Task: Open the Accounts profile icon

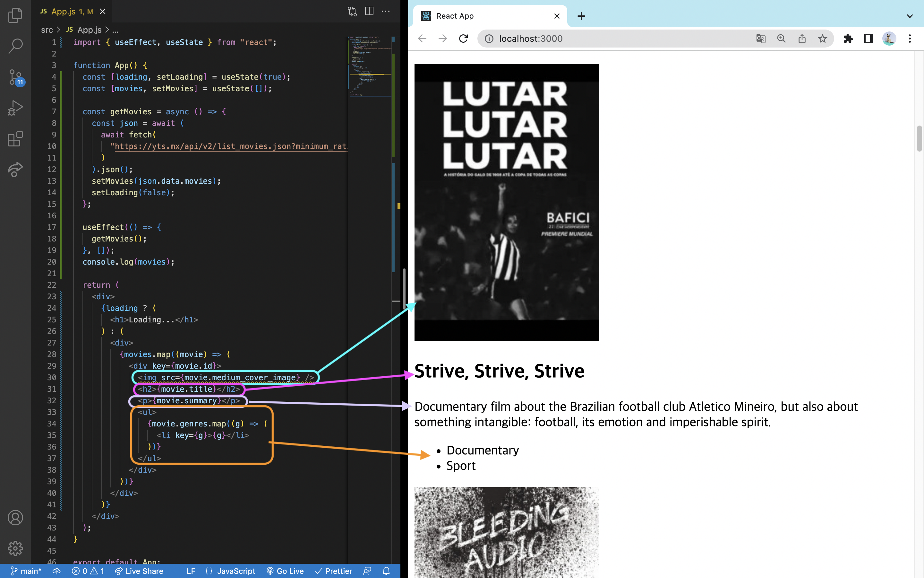Action: pyautogui.click(x=15, y=518)
